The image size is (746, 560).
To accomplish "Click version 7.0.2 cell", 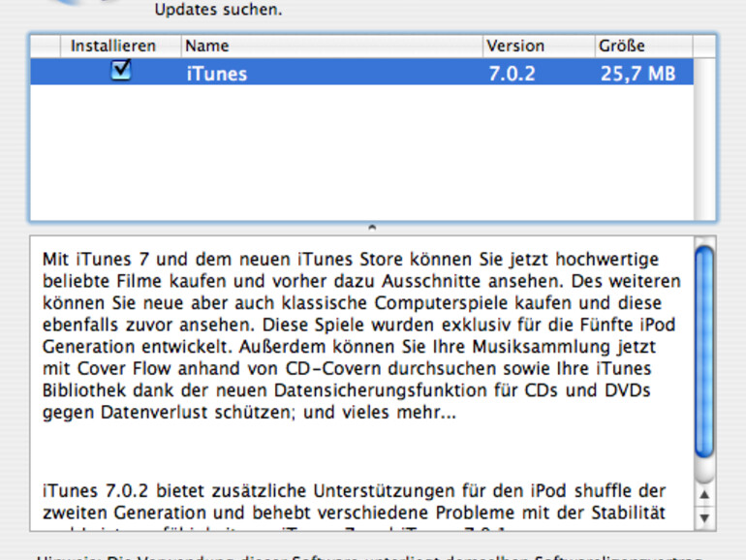I will click(x=512, y=74).
